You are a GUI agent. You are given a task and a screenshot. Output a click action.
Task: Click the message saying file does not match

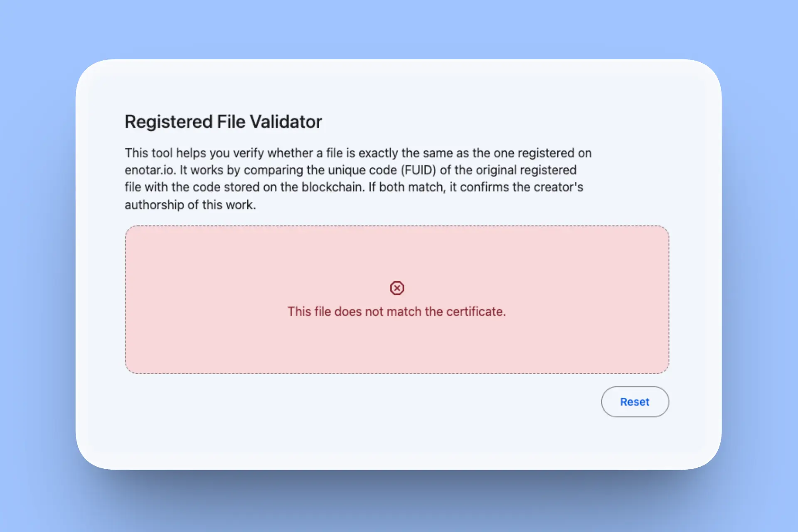point(397,311)
